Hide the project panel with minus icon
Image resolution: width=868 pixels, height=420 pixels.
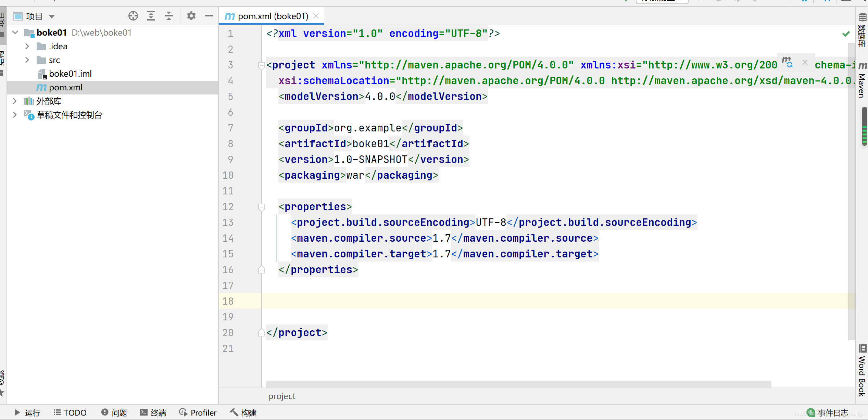click(209, 16)
